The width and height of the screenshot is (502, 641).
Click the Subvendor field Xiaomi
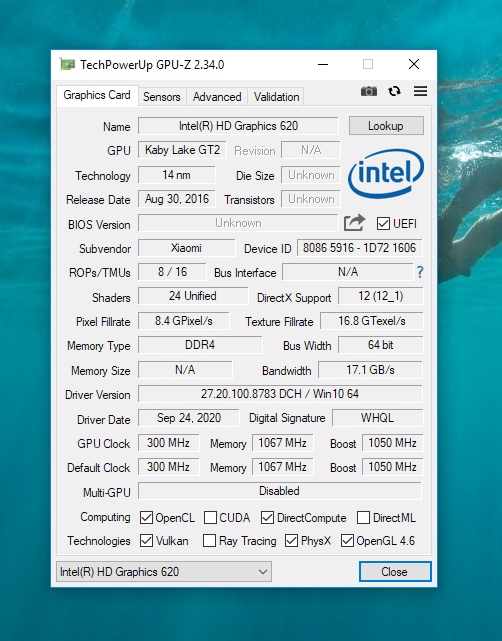(x=186, y=248)
